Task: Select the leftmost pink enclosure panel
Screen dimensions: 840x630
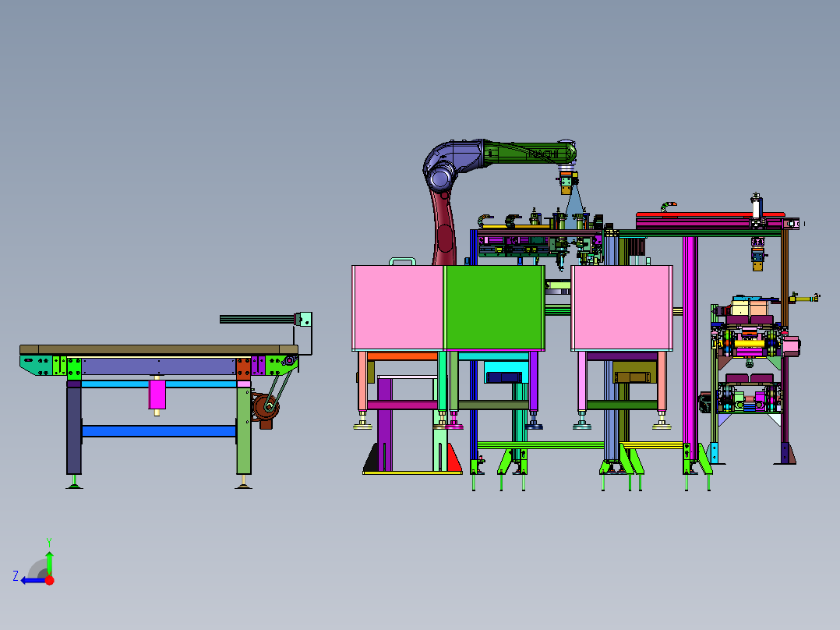Action: point(397,308)
